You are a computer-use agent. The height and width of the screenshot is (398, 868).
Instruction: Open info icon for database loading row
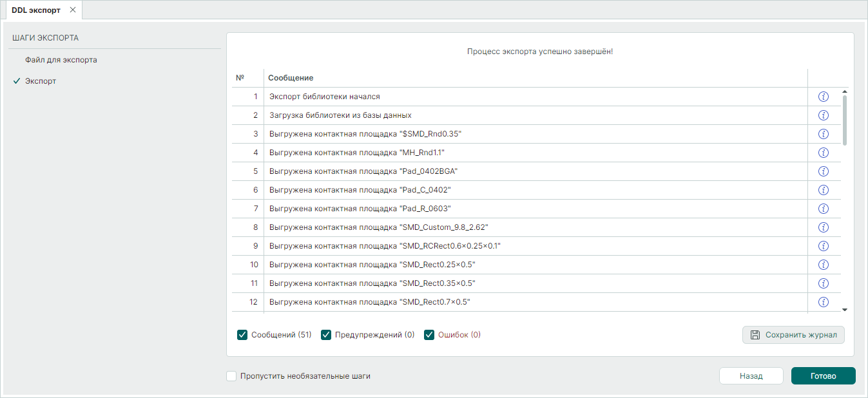[x=823, y=115]
